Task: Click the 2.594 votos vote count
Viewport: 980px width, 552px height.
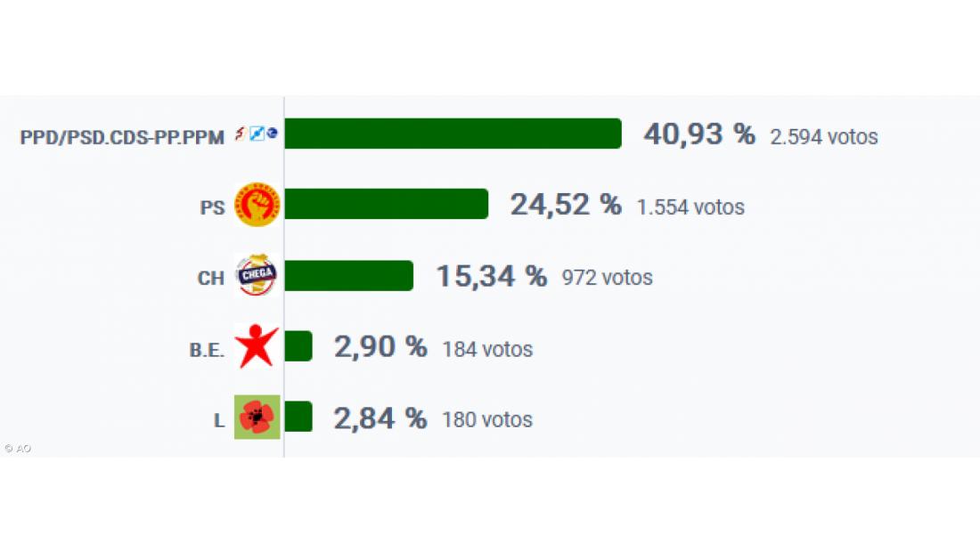Action: pyautogui.click(x=824, y=137)
